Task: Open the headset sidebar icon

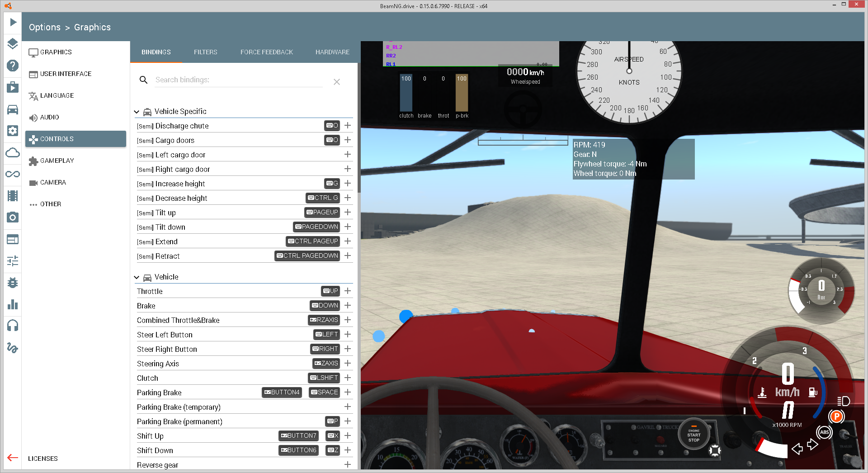Action: pyautogui.click(x=13, y=326)
